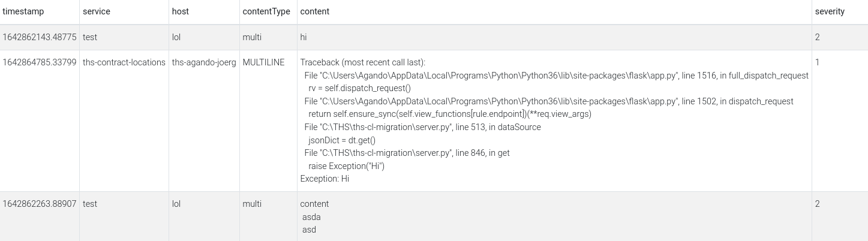This screenshot has height=241, width=868.
Task: Select the 'jsonDict = dt.get()' line
Action: pos(341,140)
